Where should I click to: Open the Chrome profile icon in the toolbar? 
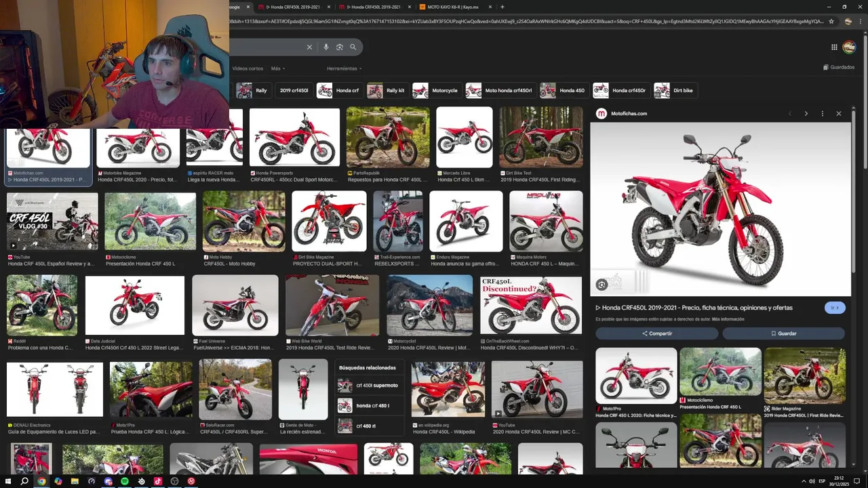(848, 22)
